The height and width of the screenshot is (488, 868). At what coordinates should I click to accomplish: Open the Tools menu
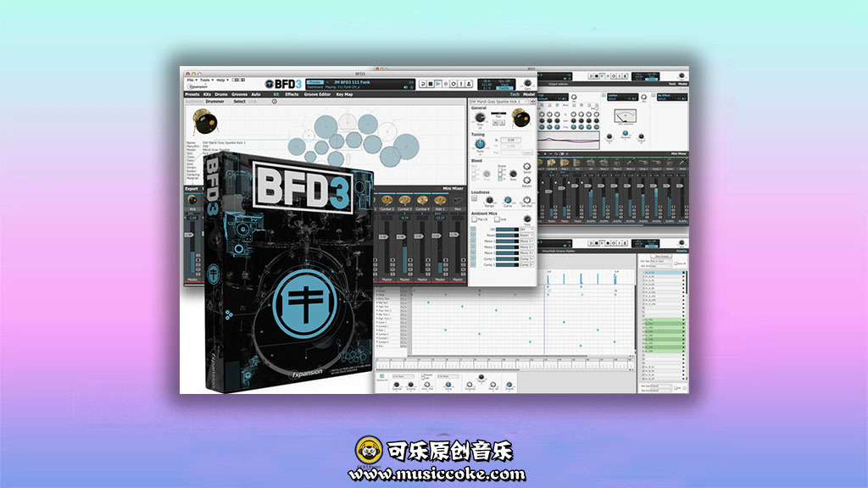point(206,80)
